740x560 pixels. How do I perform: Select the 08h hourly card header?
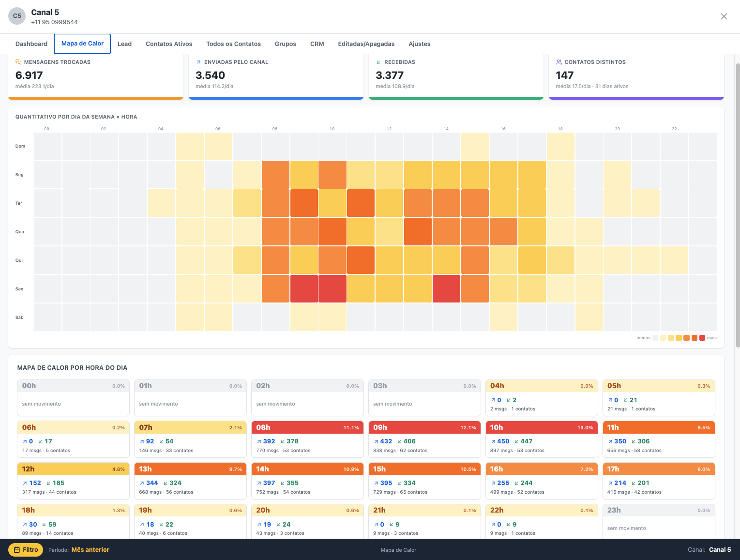coord(307,427)
